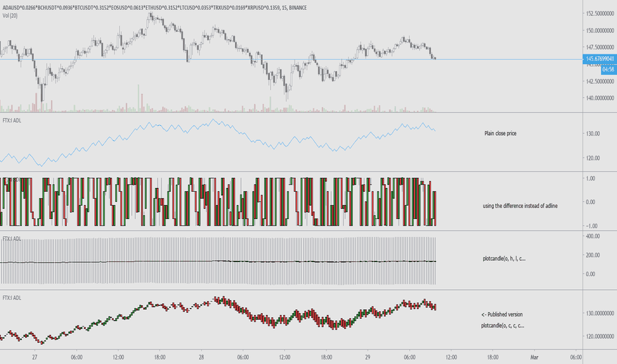Screen dimensions: 617x364
Task: Select the 'Plain close price' text annotation
Action: [x=500, y=134]
